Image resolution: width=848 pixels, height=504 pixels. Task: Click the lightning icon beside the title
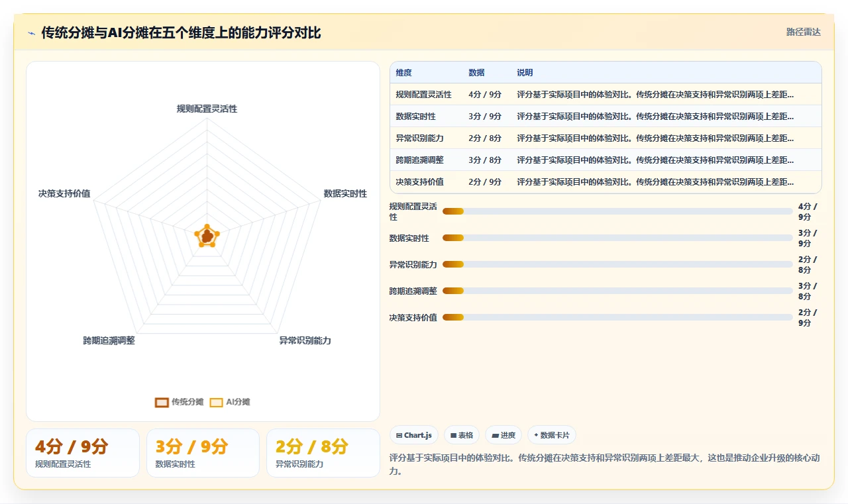pos(32,33)
